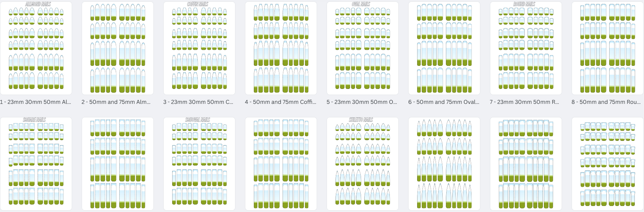The width and height of the screenshot is (644, 212).
Task: Click the label '2 - 50mm and 75mm Alm...'
Action: coord(116,102)
